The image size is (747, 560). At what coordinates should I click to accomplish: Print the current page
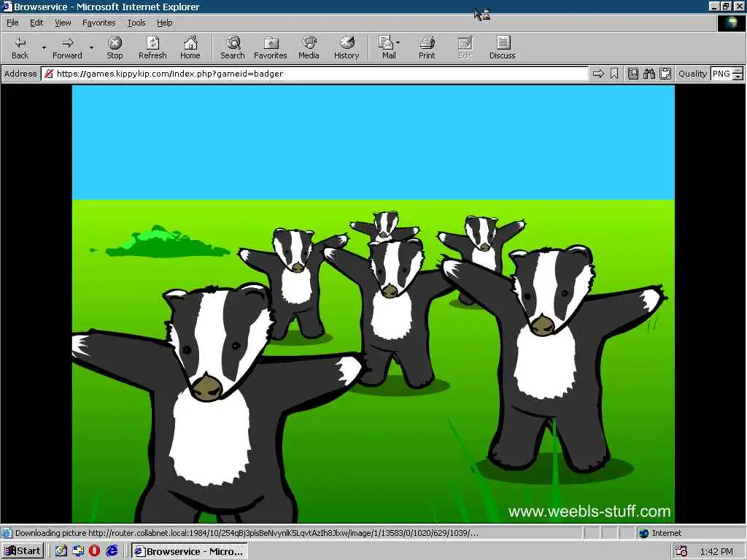(x=427, y=47)
